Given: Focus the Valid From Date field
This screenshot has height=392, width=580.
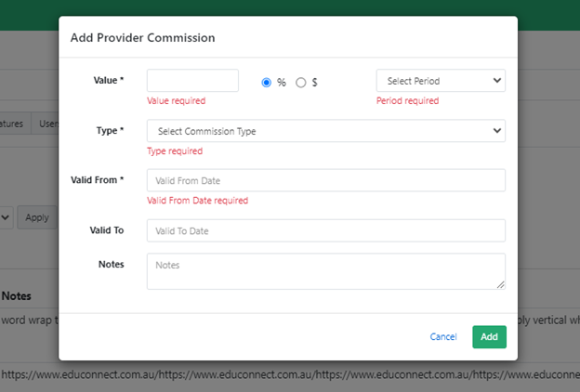Looking at the screenshot, I should (325, 180).
